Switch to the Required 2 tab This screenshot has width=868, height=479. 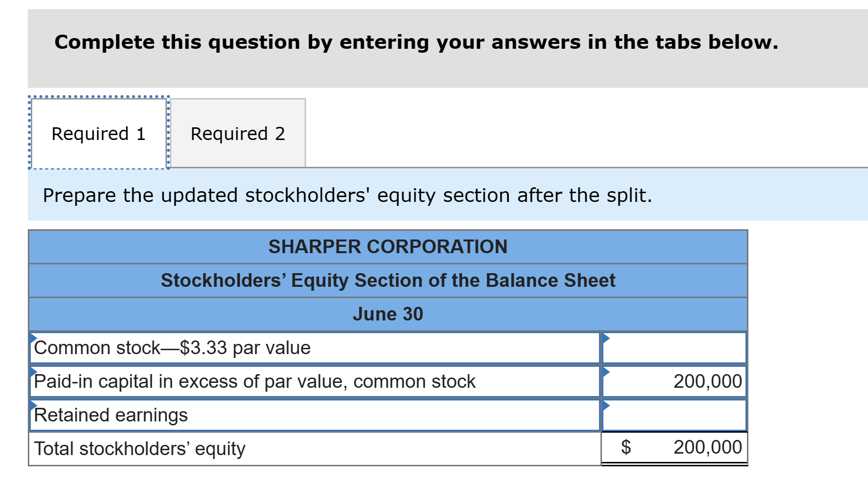point(238,133)
